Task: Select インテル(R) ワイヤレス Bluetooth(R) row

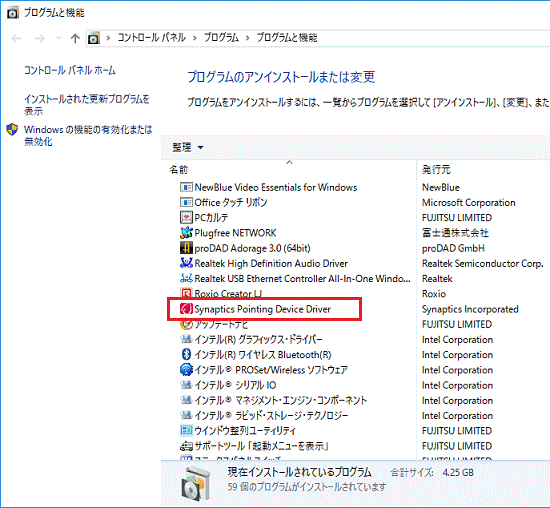Action: point(263,355)
